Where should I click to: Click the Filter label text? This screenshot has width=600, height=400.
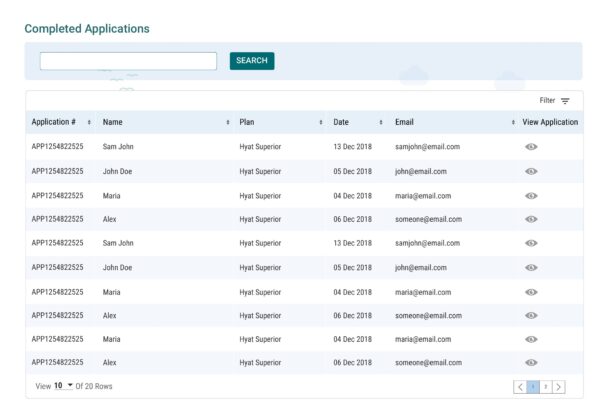[x=547, y=100]
